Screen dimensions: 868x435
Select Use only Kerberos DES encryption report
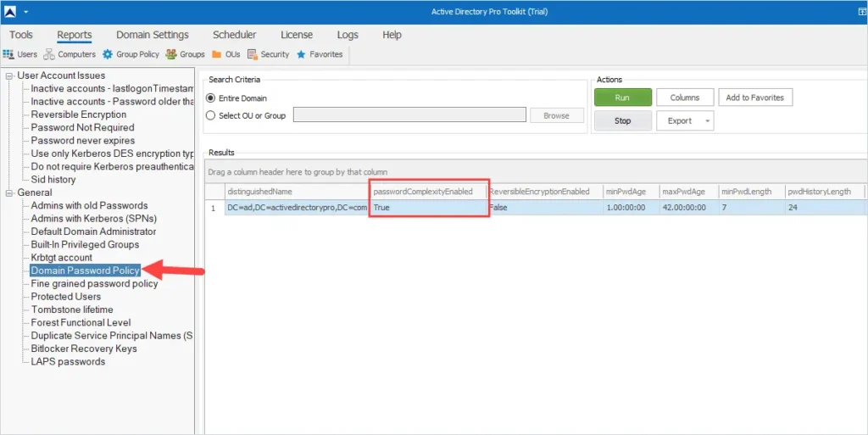tap(112, 153)
